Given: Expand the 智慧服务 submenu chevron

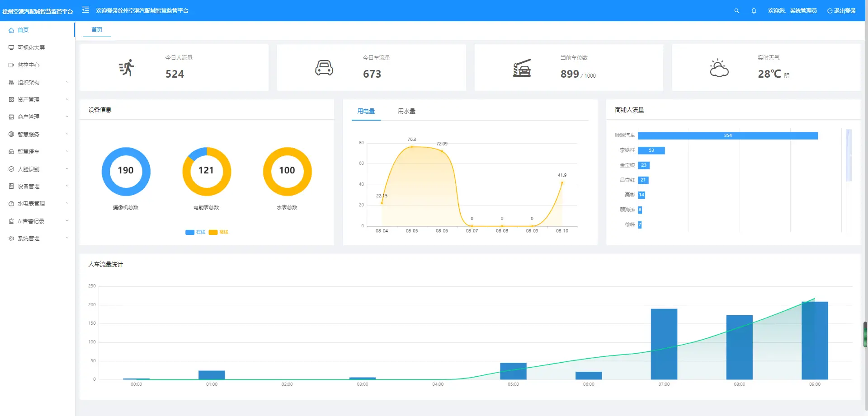Looking at the screenshot, I should [x=67, y=134].
